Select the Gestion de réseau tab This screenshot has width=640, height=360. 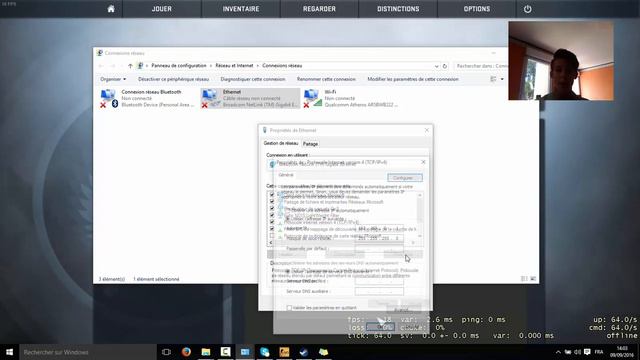tap(281, 143)
